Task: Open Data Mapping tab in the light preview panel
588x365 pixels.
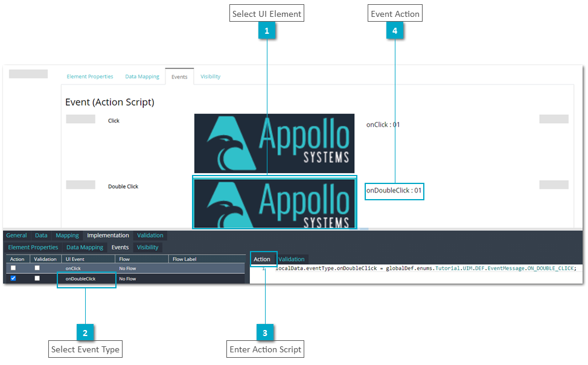Action: click(x=142, y=77)
